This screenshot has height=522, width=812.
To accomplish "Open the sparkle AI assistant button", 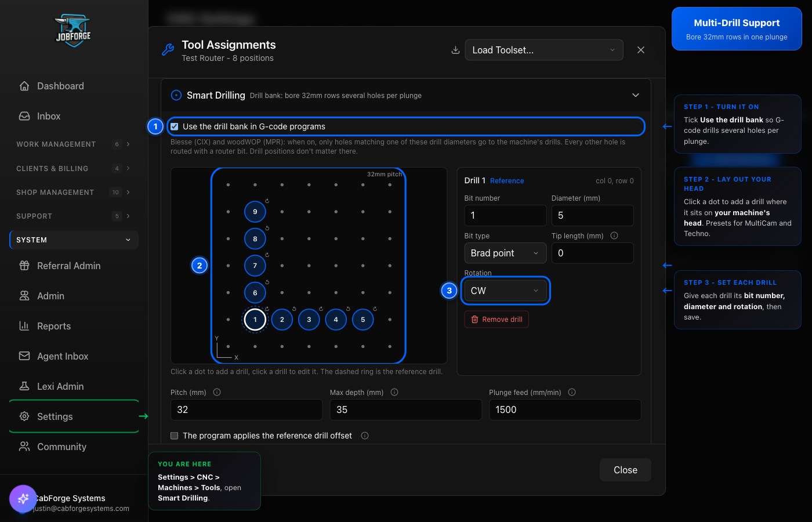I will (23, 499).
